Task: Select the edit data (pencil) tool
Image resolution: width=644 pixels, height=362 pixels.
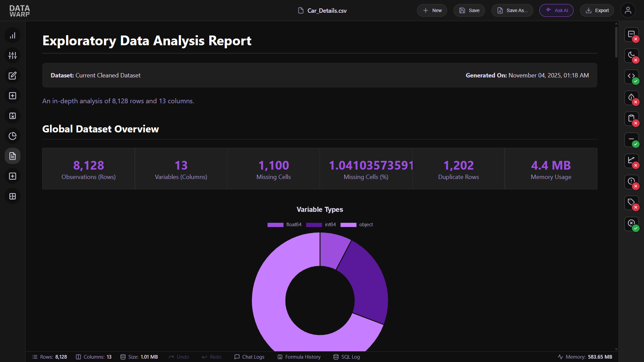Action: [12, 75]
